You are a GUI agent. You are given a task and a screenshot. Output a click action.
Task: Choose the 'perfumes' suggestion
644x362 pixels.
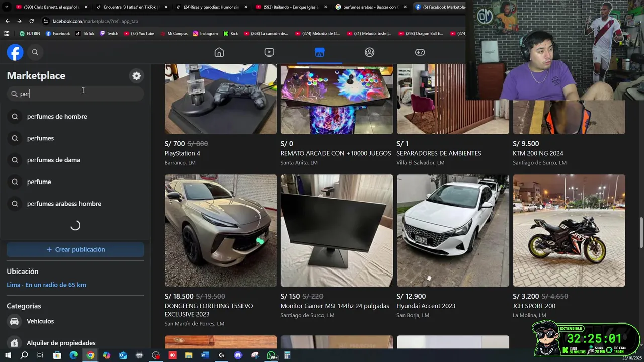pyautogui.click(x=75, y=138)
